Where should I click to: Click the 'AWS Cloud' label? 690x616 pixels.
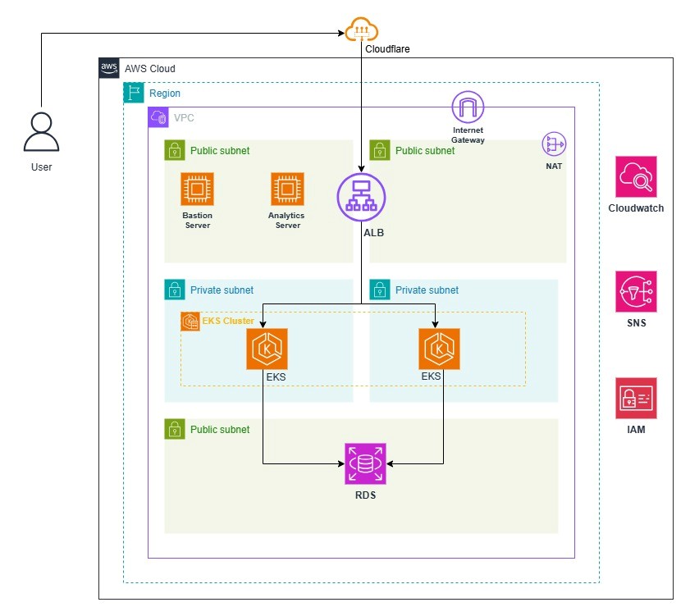(x=150, y=69)
